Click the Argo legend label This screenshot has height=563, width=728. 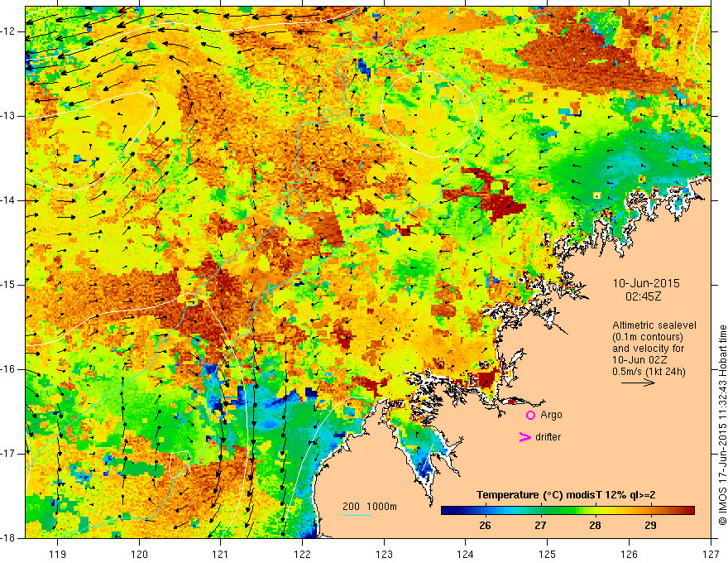(x=551, y=416)
